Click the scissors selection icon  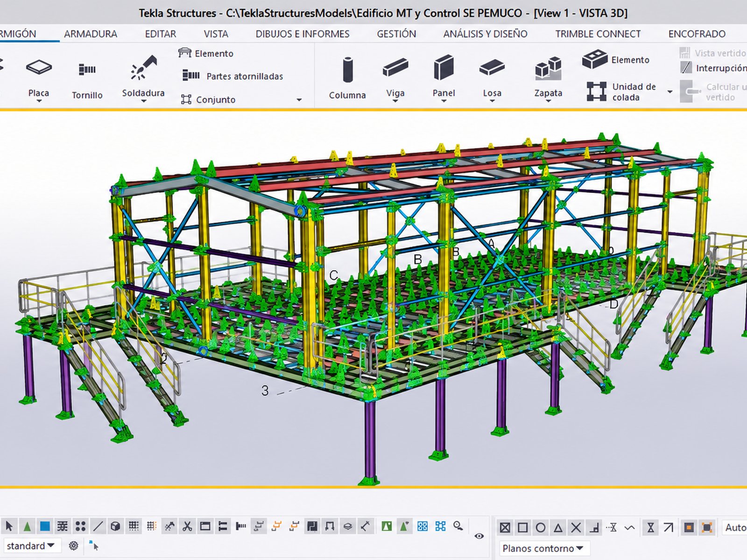[x=187, y=527]
